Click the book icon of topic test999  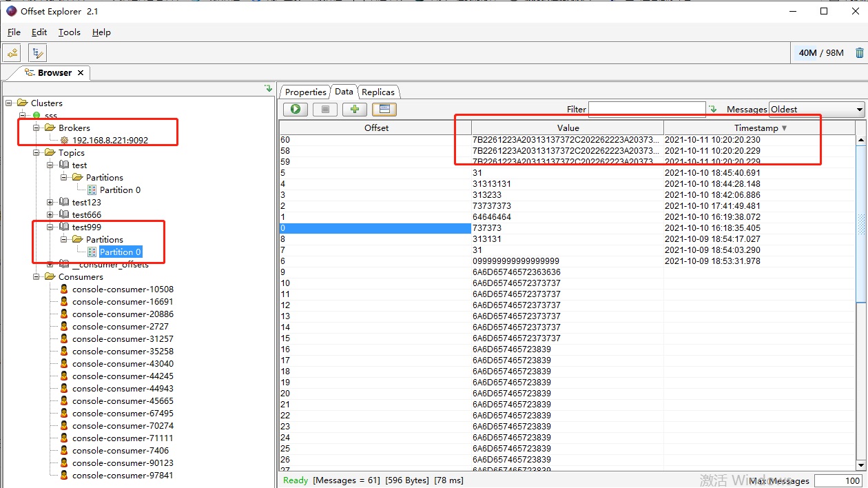click(64, 227)
